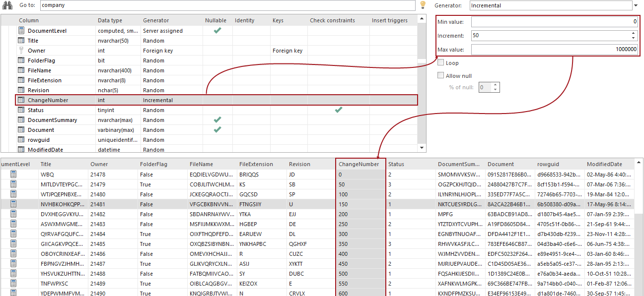Click the Min value field
This screenshot has height=296, width=644.
pyautogui.click(x=555, y=22)
